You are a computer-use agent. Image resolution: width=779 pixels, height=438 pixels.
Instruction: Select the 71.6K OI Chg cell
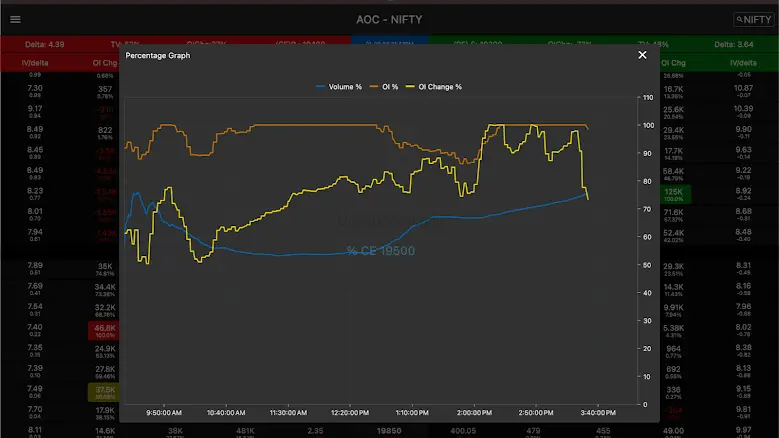tap(674, 215)
